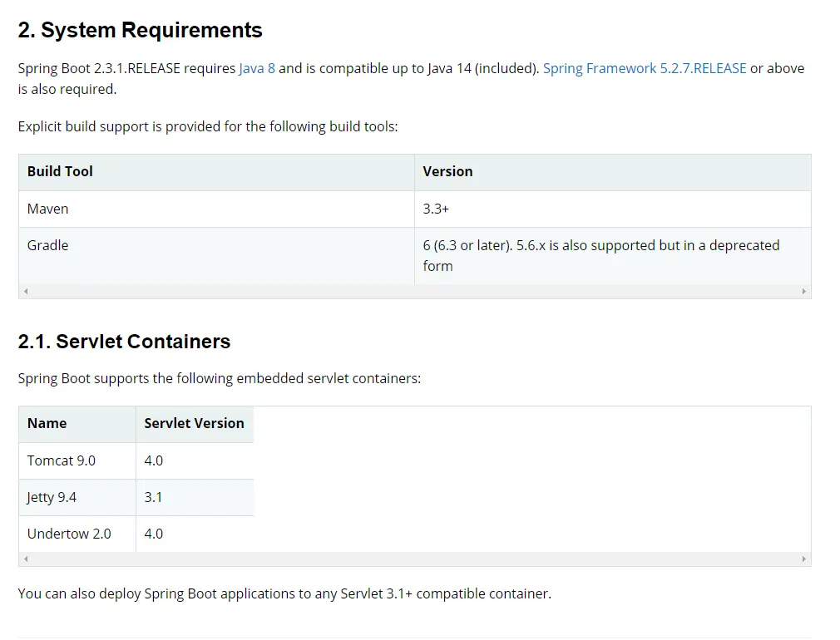Click the Maven table cell
This screenshot has height=640, width=840.
coord(47,209)
